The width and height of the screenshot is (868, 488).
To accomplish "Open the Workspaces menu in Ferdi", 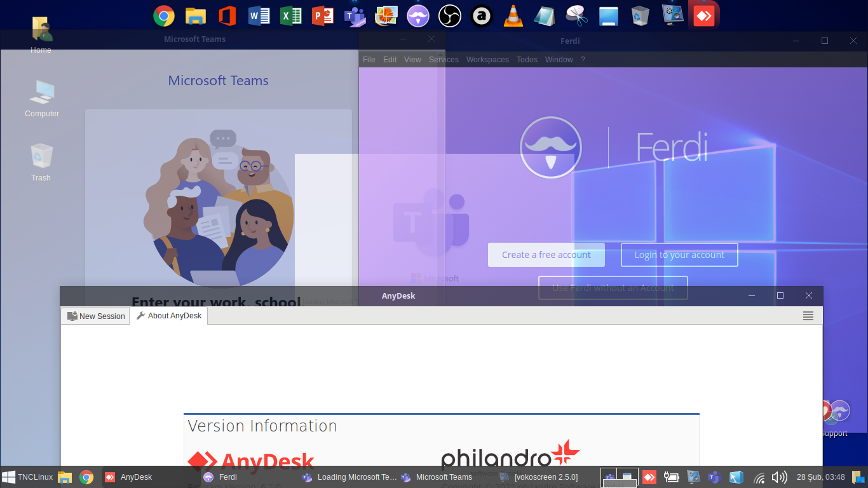I will tap(487, 60).
